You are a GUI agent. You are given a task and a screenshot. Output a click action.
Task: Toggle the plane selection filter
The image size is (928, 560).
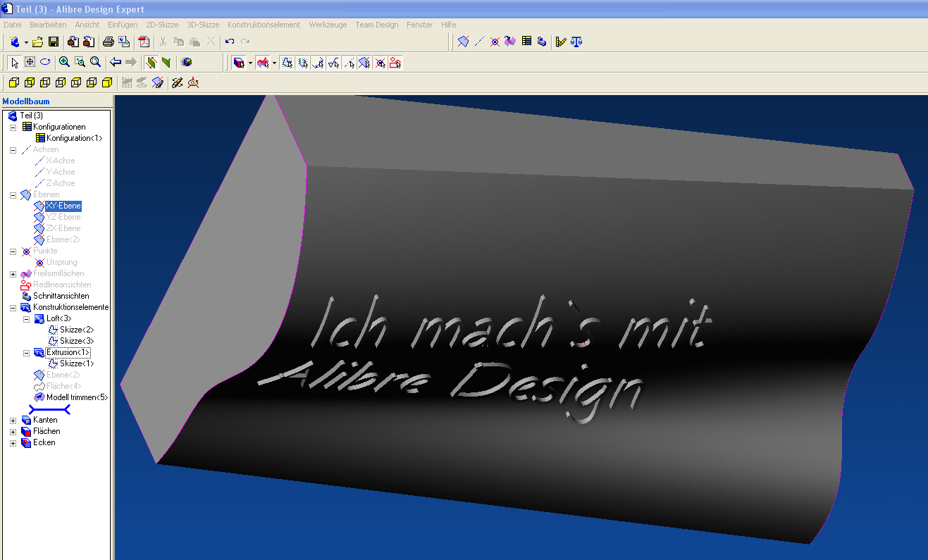364,63
